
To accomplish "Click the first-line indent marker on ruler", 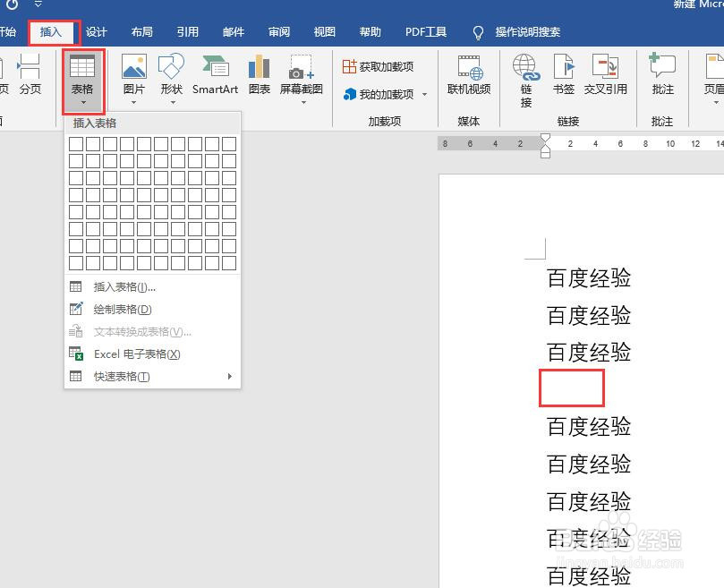I will coord(545,138).
